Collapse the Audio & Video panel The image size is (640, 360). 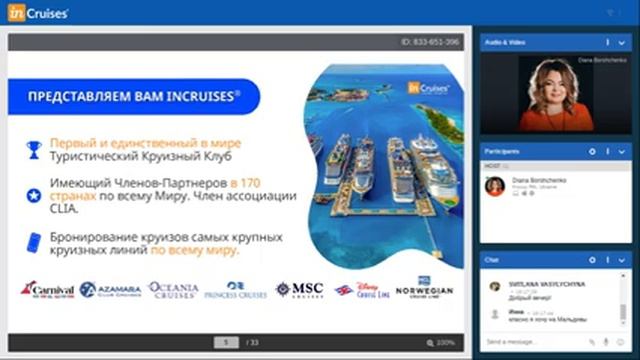point(621,42)
